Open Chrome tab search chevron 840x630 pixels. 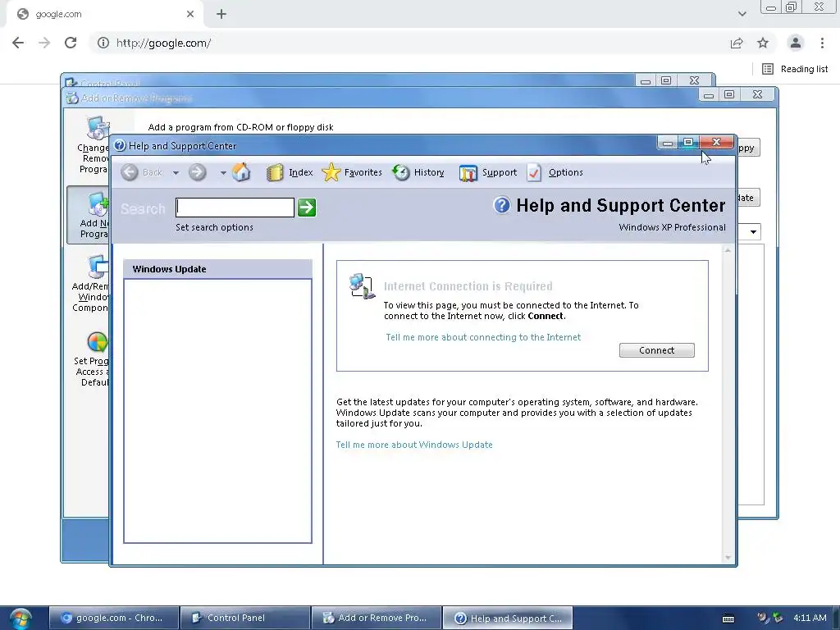coord(742,14)
